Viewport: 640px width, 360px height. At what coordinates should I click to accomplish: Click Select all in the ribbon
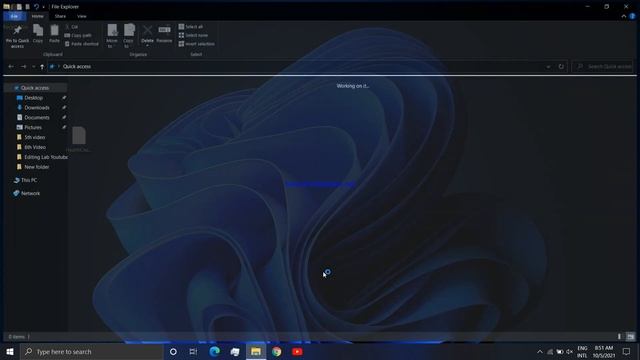point(191,27)
